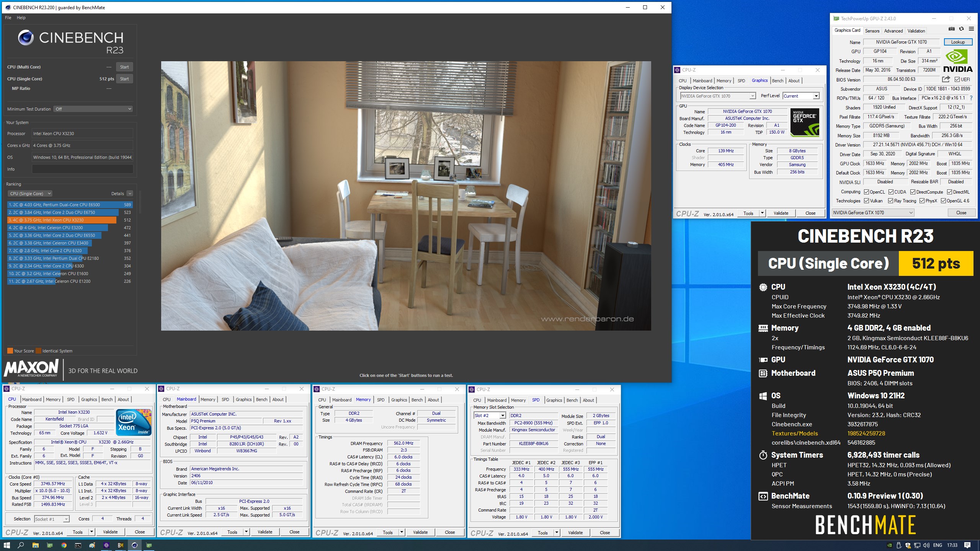Viewport: 980px width, 551px height.
Task: Click the Cinebench rendered room image
Action: [x=406, y=196]
